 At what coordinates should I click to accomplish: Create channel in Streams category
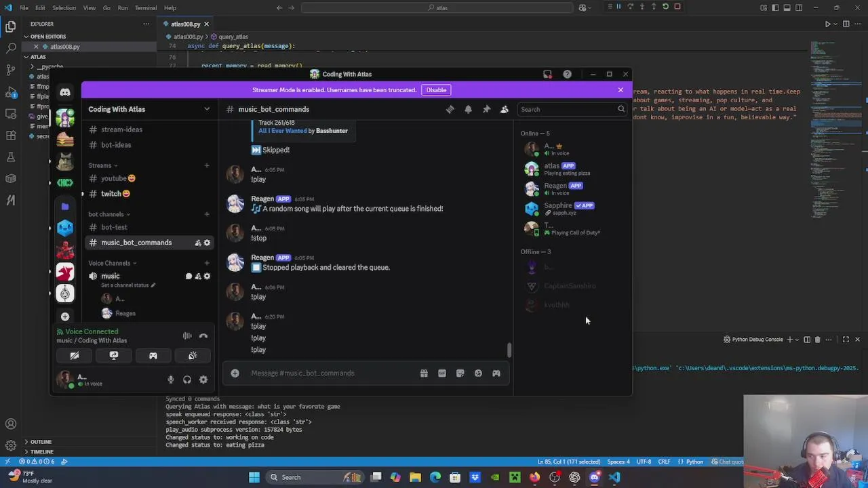point(207,165)
